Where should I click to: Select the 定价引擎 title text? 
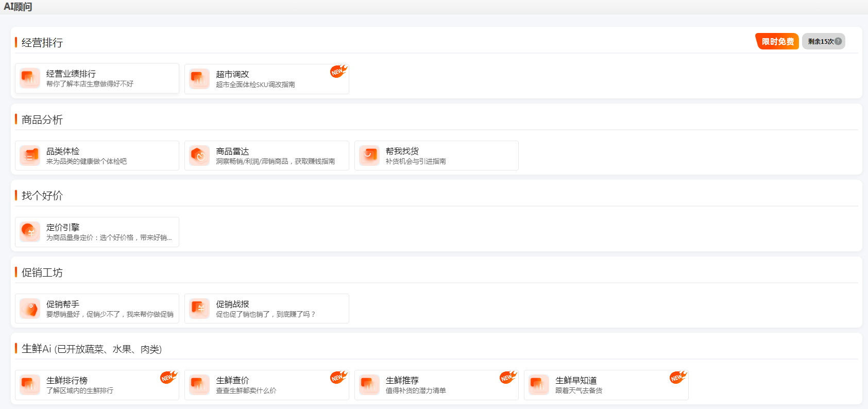click(63, 227)
